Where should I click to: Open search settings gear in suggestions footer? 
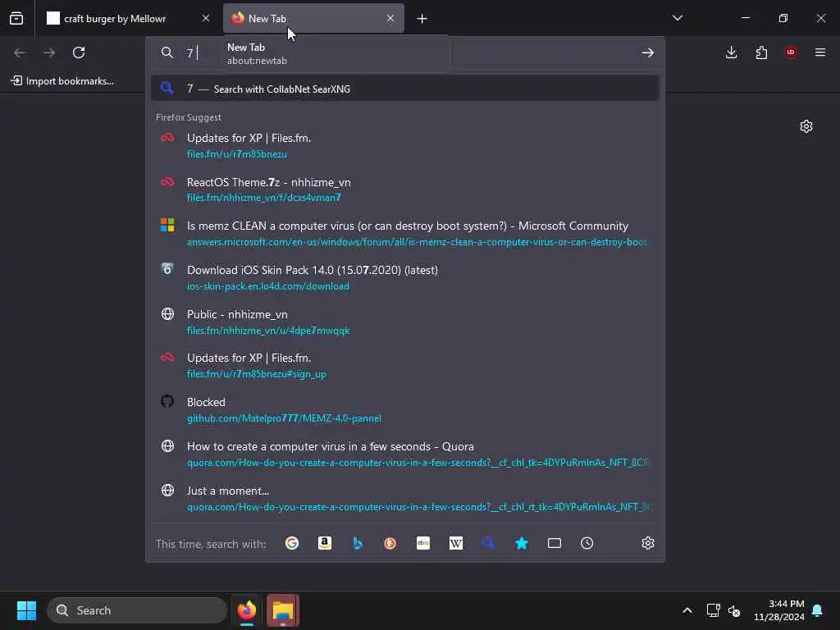(x=648, y=543)
